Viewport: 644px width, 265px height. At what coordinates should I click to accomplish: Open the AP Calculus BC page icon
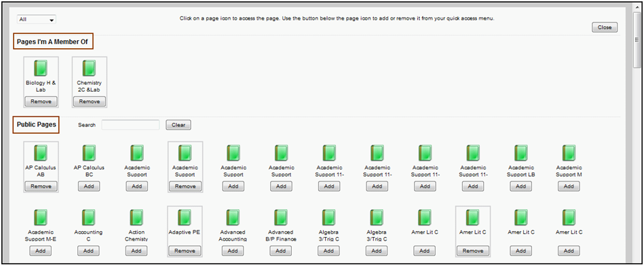point(89,153)
